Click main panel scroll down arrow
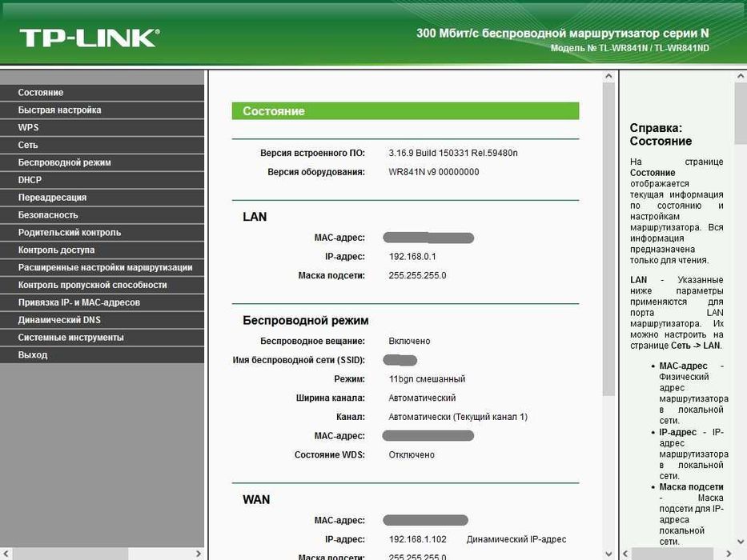Image resolution: width=747 pixels, height=560 pixels. point(608,554)
